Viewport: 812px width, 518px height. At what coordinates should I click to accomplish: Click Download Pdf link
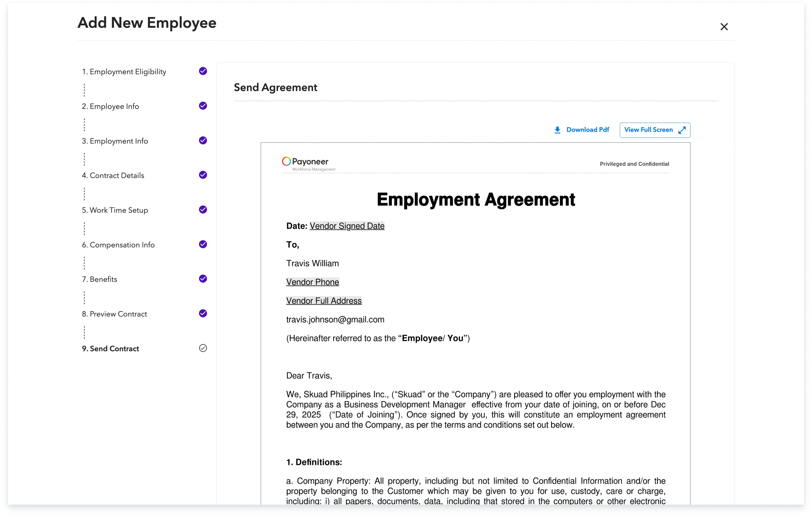587,130
